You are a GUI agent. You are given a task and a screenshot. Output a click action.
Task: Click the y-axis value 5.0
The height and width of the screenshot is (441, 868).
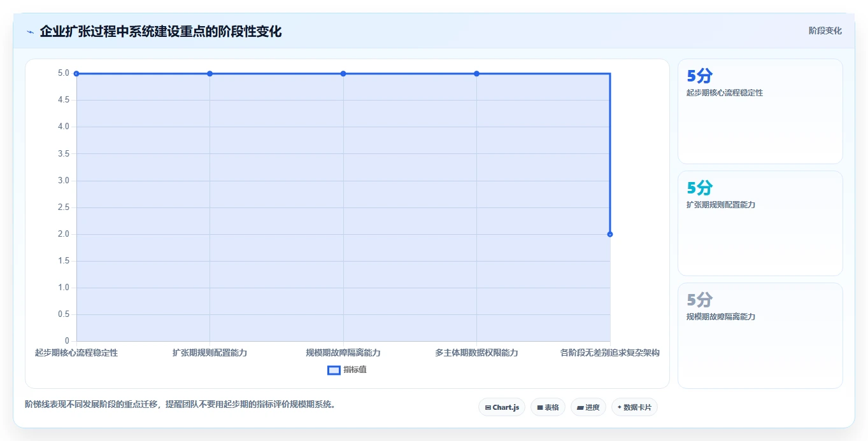pos(64,73)
